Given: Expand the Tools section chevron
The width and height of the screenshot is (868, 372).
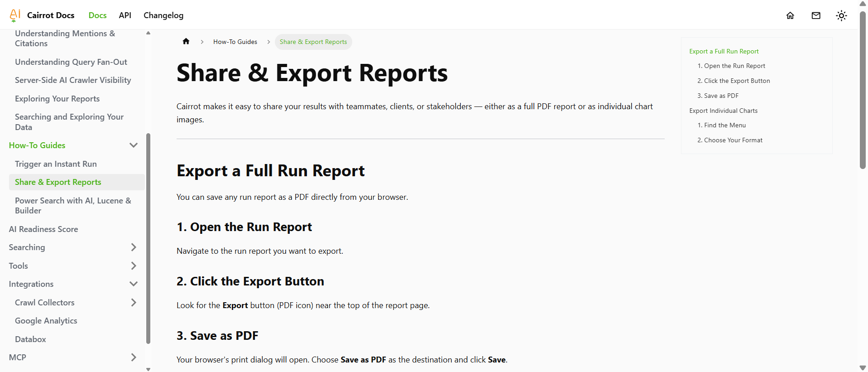Looking at the screenshot, I should click(134, 266).
